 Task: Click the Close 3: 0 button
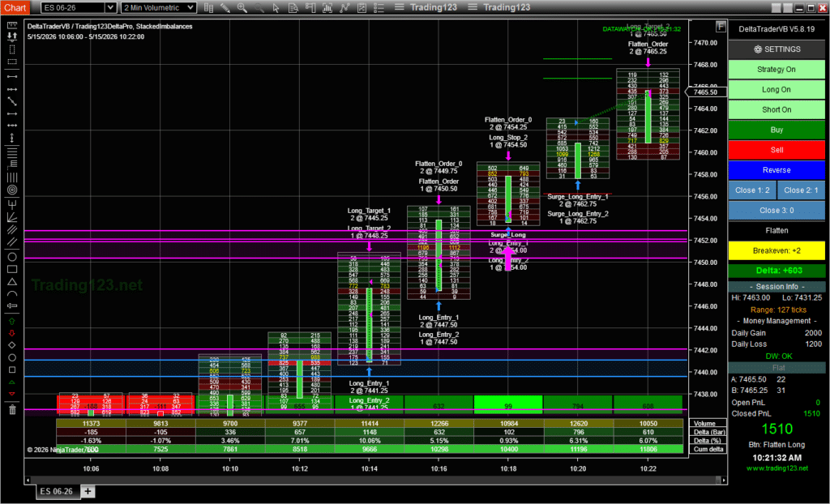click(777, 210)
